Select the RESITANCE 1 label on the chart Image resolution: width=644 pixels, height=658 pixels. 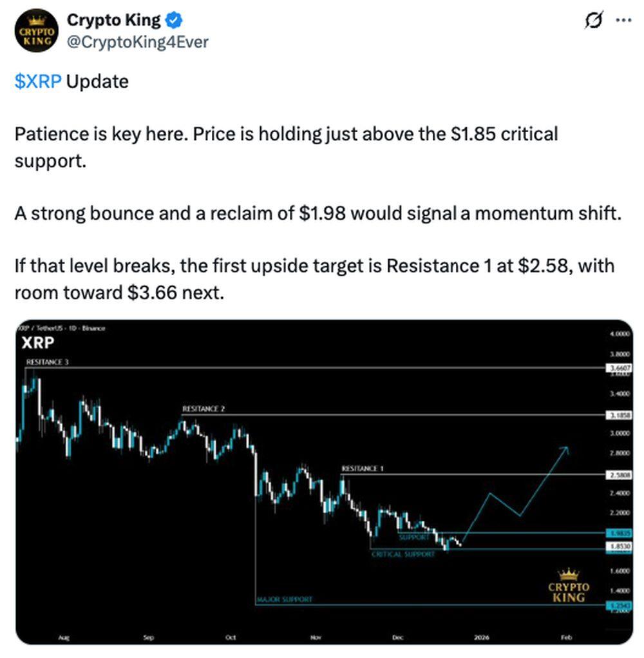[364, 469]
